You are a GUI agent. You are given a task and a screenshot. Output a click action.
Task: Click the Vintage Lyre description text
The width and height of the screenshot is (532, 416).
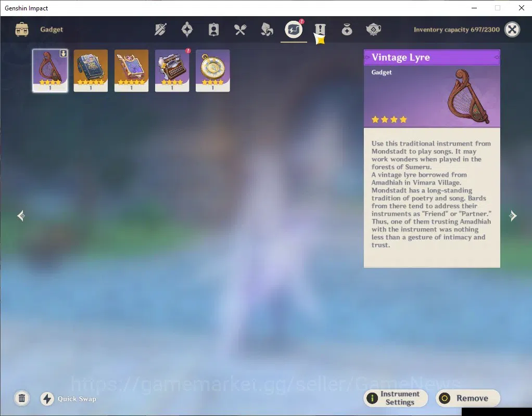(431, 194)
